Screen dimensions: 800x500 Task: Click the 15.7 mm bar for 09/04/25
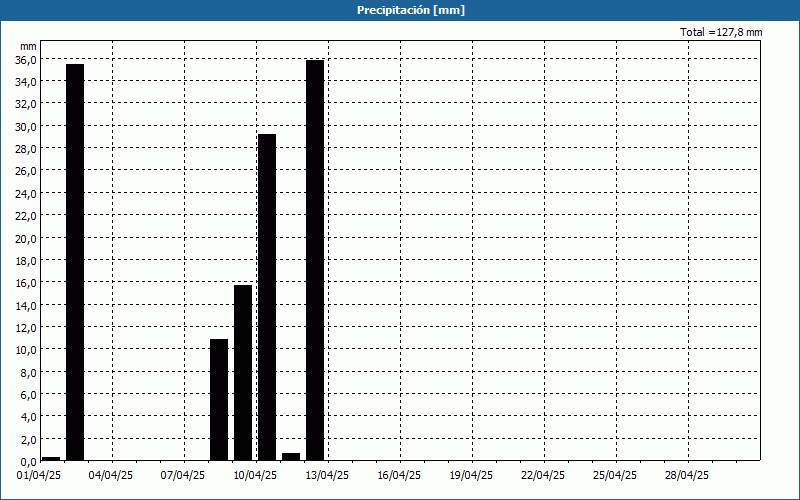coord(243,373)
